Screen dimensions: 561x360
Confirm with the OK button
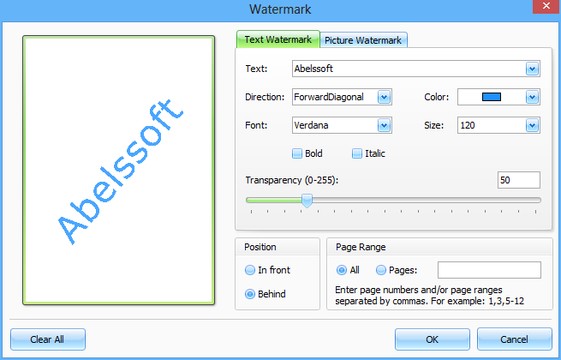point(432,339)
